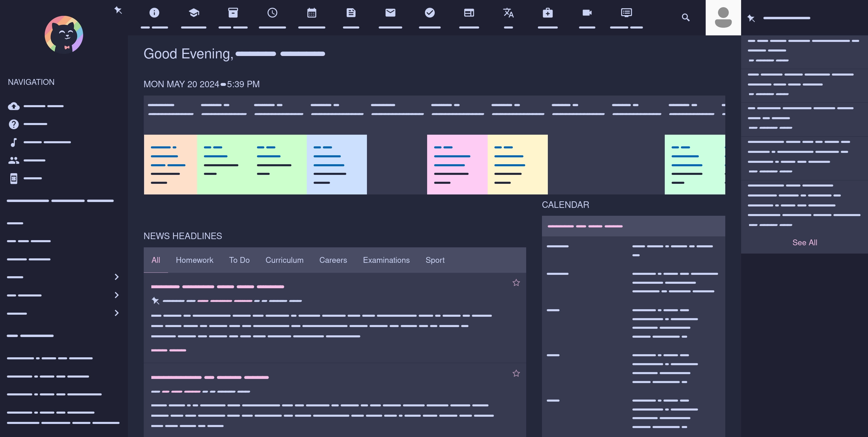Click the clock icon in top toolbar
The height and width of the screenshot is (437, 868).
272,13
